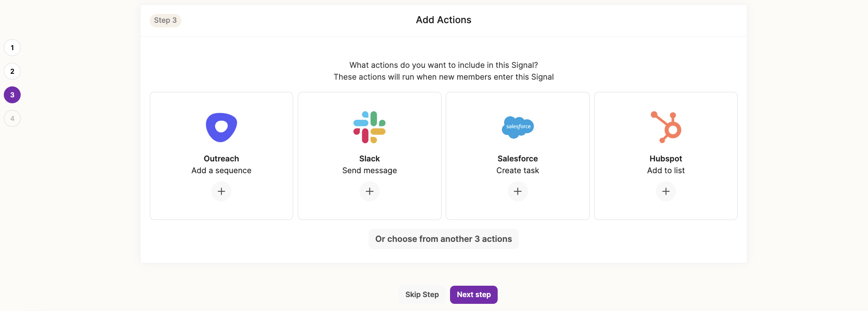Choose the Salesforce "Create task" label

click(518, 170)
